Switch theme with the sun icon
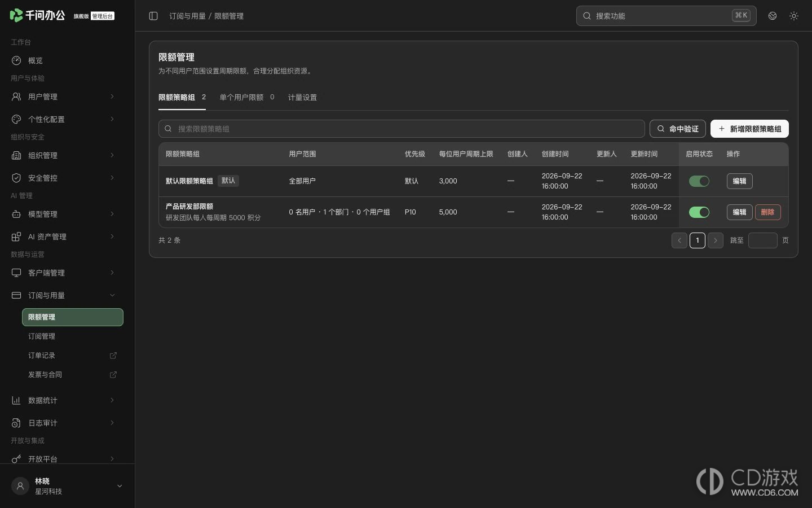This screenshot has height=508, width=812. pyautogui.click(x=794, y=16)
